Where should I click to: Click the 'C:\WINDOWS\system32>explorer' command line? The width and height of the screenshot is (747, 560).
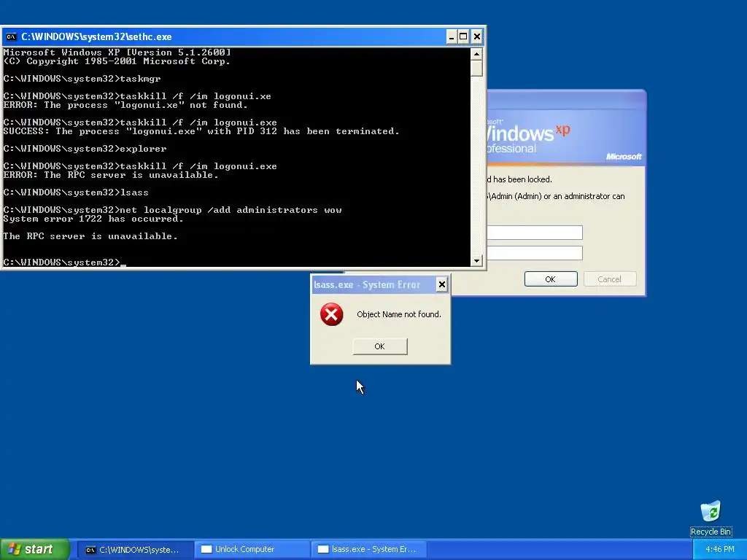click(x=85, y=149)
